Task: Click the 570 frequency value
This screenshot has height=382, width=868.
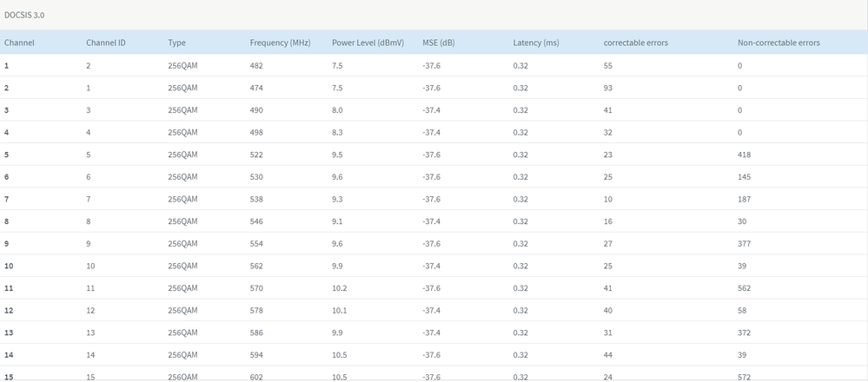Action: (256, 288)
